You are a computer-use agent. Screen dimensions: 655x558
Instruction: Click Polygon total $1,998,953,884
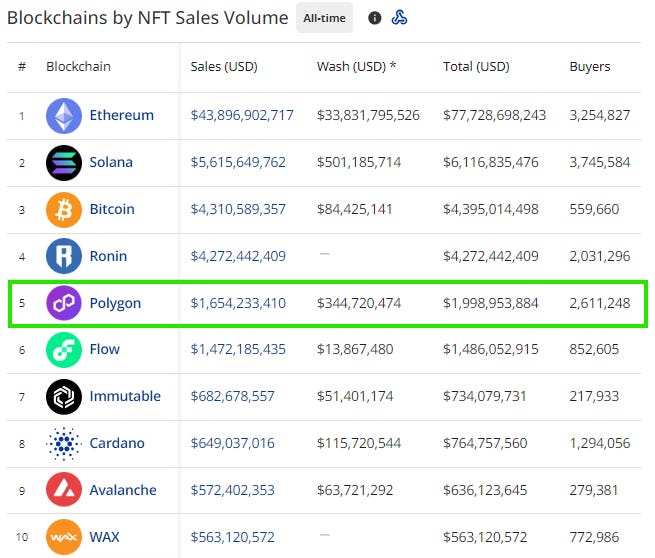(491, 303)
